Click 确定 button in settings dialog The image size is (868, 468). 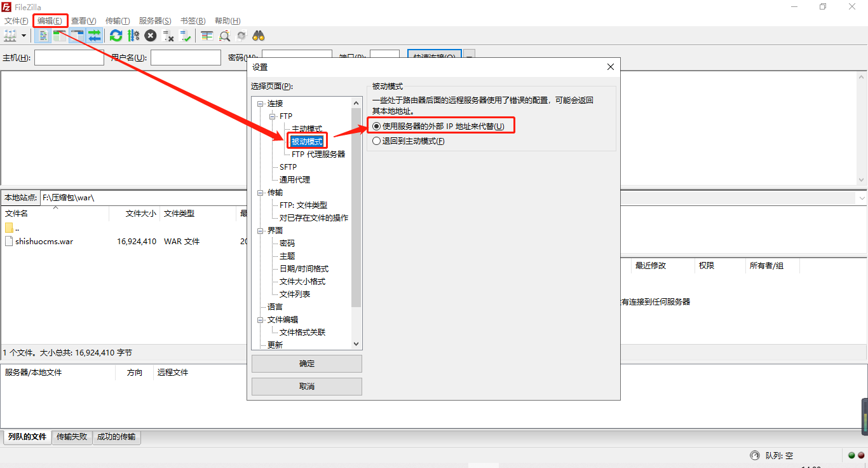[x=307, y=364]
